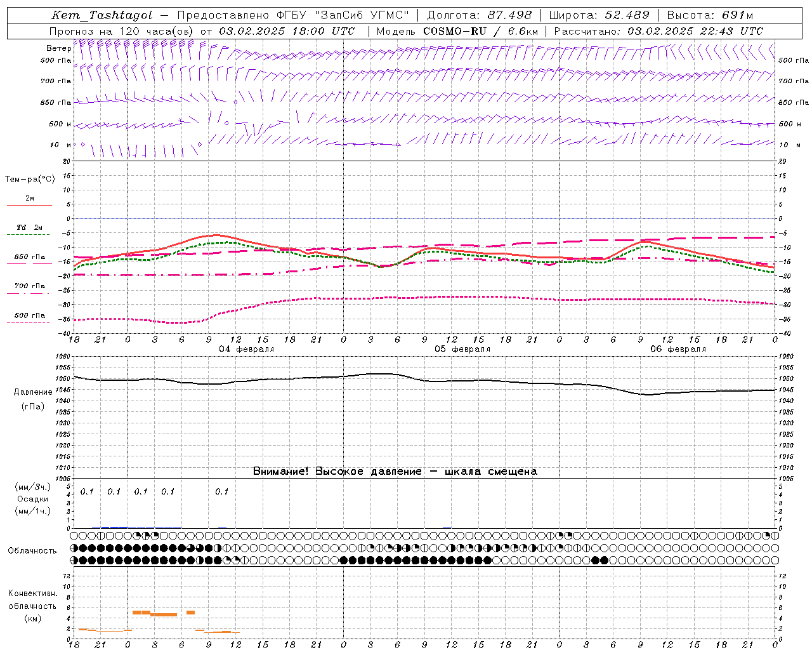Select the Высота: 691м header field
The height and width of the screenshot is (650, 812).
click(x=710, y=15)
